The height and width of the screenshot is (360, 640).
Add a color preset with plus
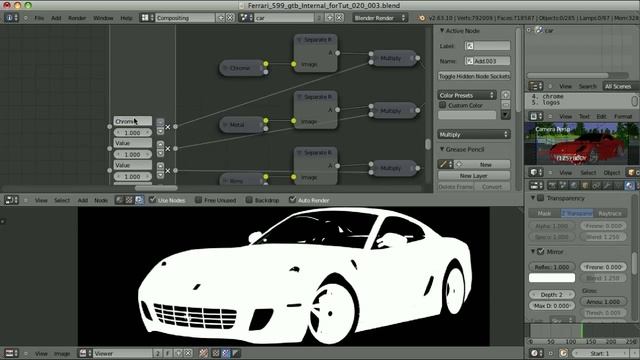505,95
